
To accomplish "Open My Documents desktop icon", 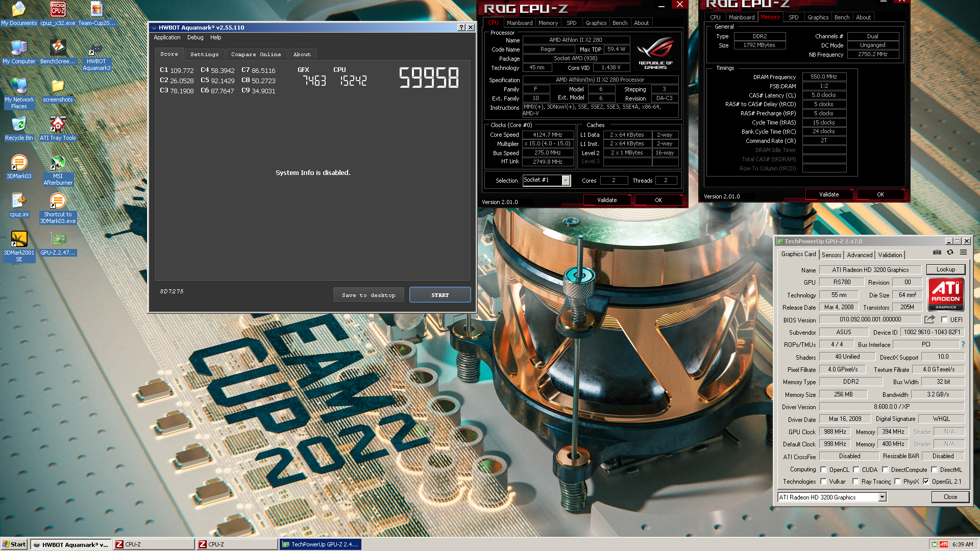I will click(19, 14).
